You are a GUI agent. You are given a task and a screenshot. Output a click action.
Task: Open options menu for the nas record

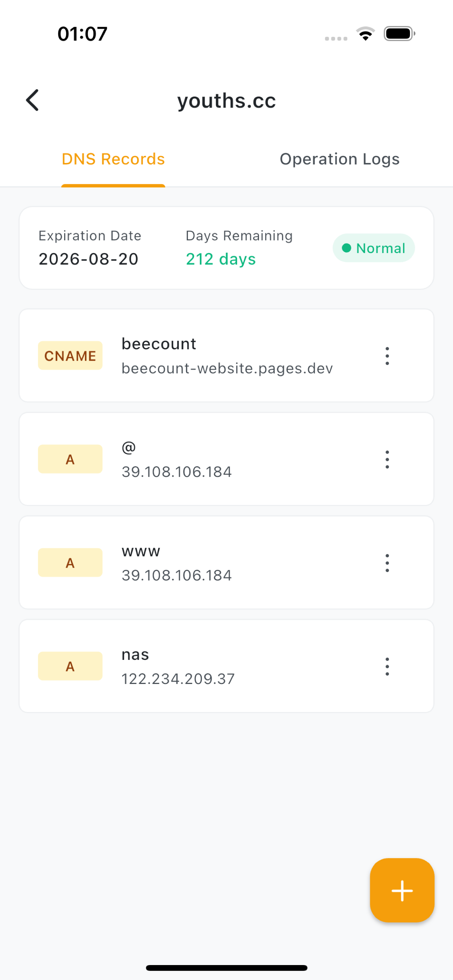(387, 666)
